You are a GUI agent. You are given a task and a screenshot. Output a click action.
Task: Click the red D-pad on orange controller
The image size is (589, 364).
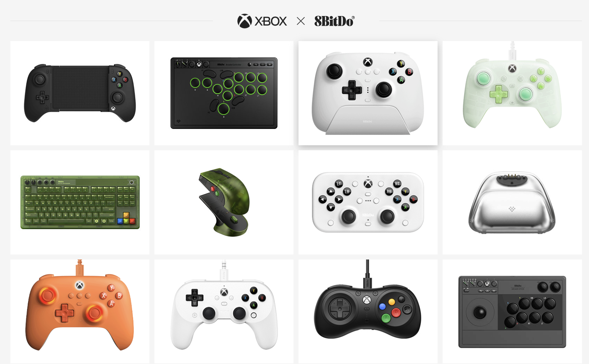click(64, 313)
